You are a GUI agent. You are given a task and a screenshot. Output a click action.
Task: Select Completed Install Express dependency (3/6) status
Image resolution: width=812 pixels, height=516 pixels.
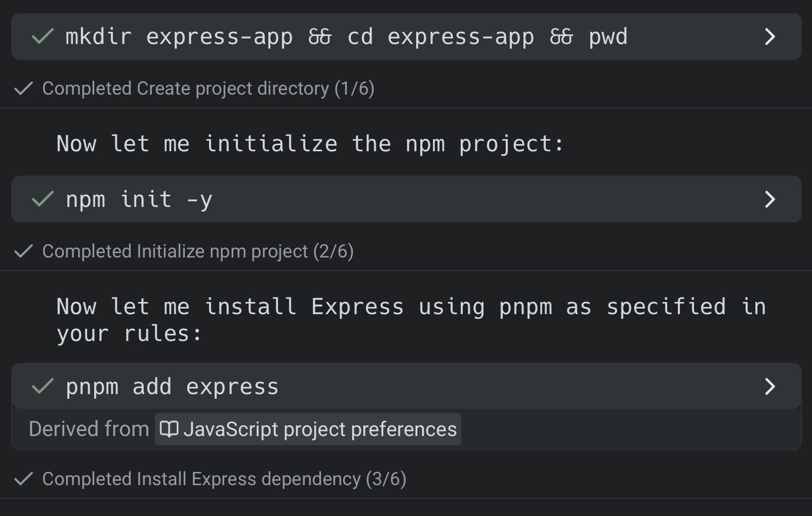[x=224, y=479]
